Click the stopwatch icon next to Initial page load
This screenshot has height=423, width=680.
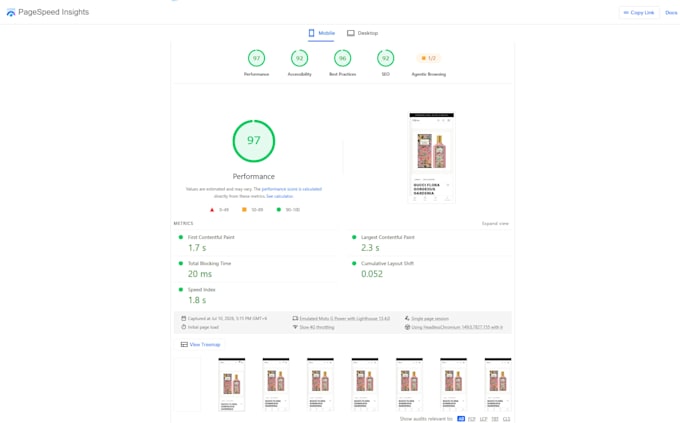tap(183, 327)
